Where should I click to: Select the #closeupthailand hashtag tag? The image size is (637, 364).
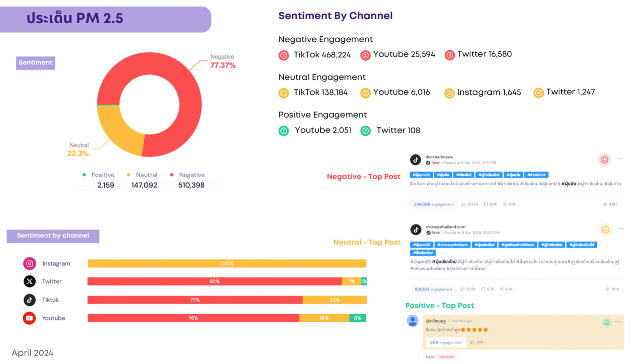[x=452, y=245]
